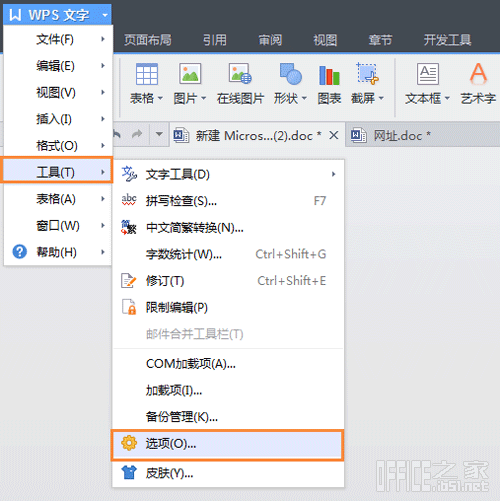
Task: Click the 艺术字 word art icon
Action: (x=478, y=73)
